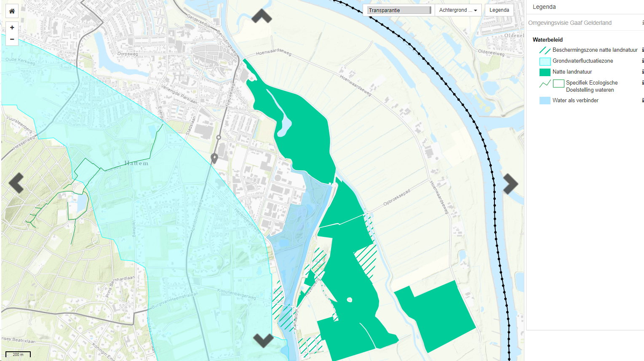Click the Konijnenbergerweg road label
Viewport: 644px width, 361px height.
tap(236, 295)
